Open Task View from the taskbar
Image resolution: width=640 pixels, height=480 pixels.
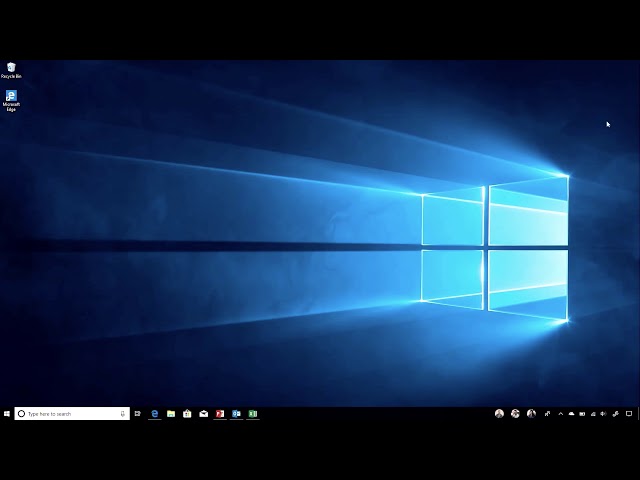point(138,413)
